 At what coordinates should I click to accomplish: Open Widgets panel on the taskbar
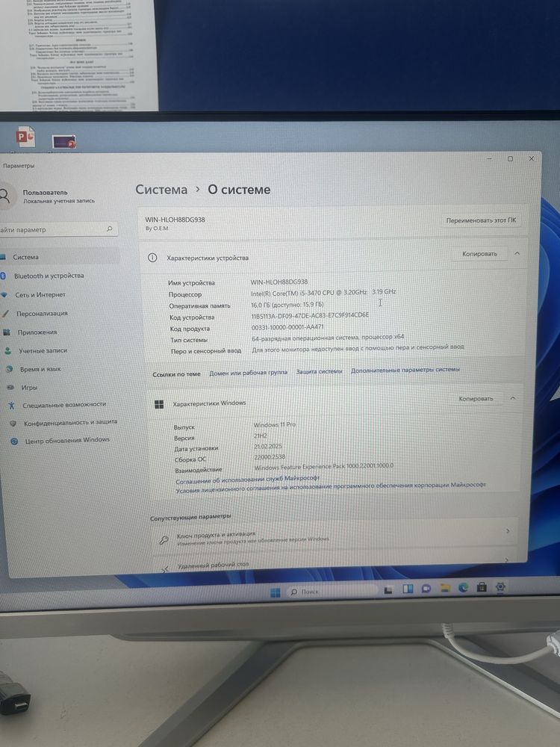click(x=408, y=589)
